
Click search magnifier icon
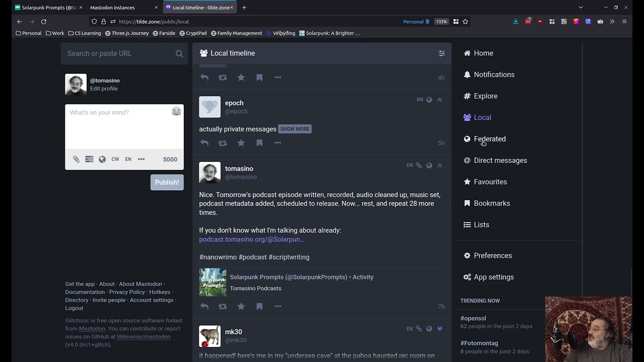coord(179,54)
